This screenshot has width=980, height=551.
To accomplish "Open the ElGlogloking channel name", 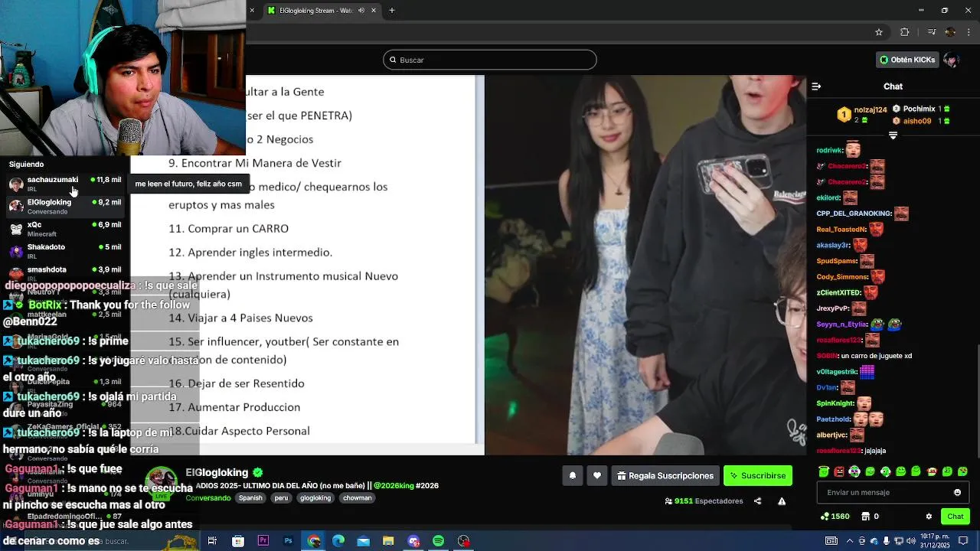I will 217,472.
